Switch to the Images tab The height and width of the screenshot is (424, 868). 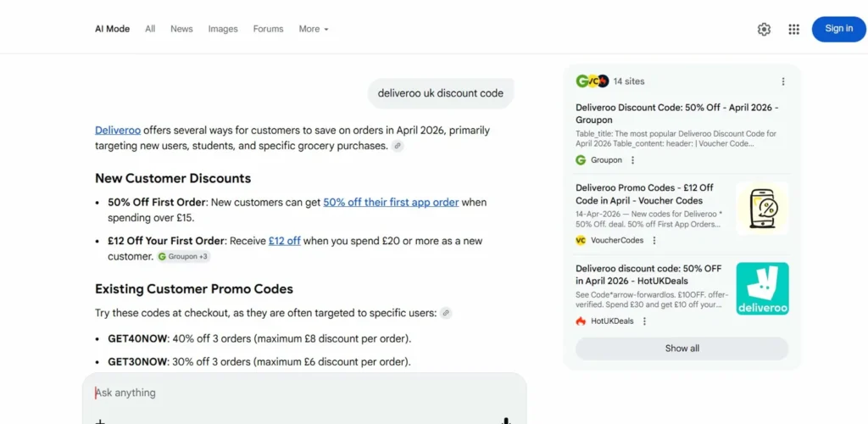tap(223, 29)
